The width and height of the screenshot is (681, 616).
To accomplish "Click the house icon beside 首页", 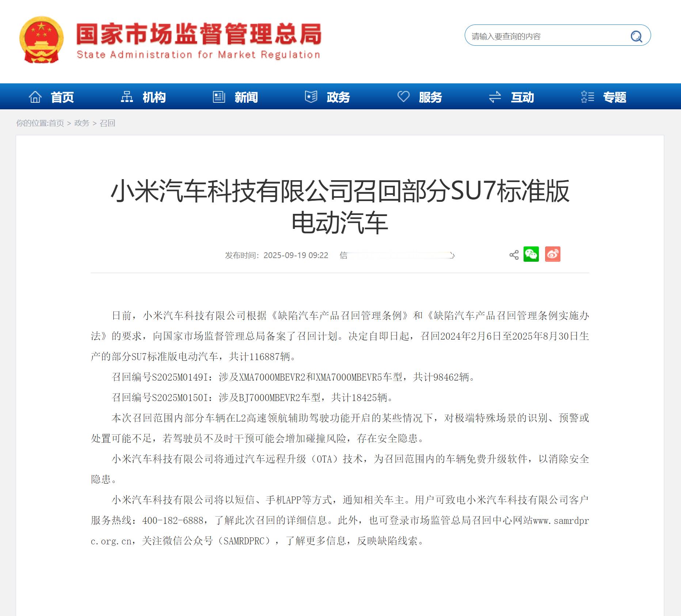I will tap(35, 97).
